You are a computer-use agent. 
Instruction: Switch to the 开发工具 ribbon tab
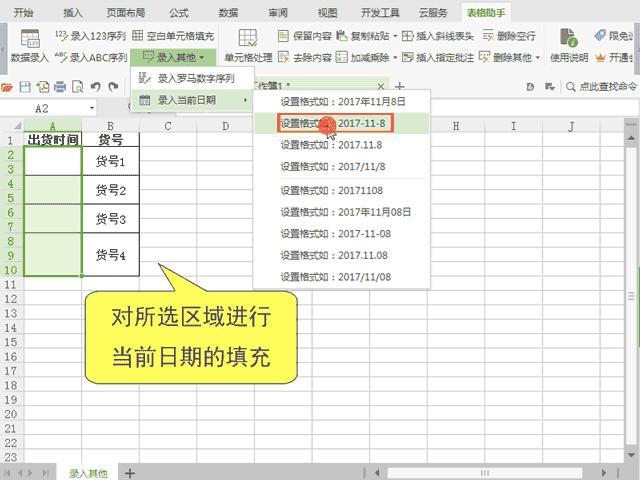380,13
